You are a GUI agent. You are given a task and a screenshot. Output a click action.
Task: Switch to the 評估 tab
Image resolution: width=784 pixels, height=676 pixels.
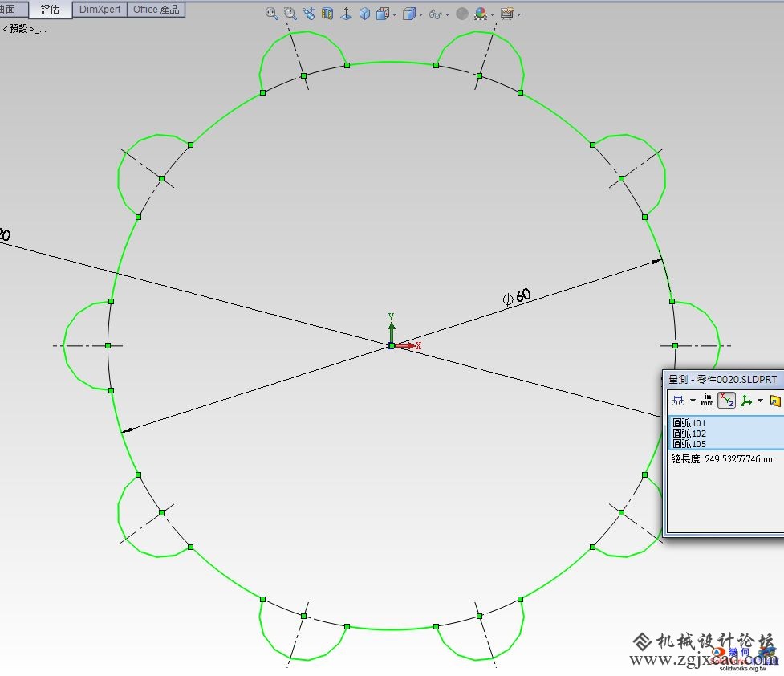pos(50,10)
